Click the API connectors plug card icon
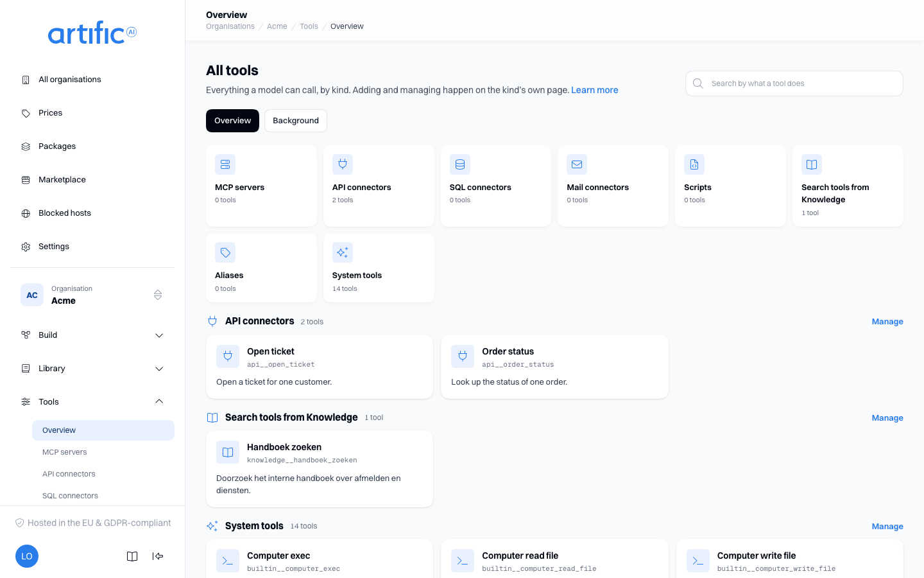924x578 pixels. coord(343,164)
